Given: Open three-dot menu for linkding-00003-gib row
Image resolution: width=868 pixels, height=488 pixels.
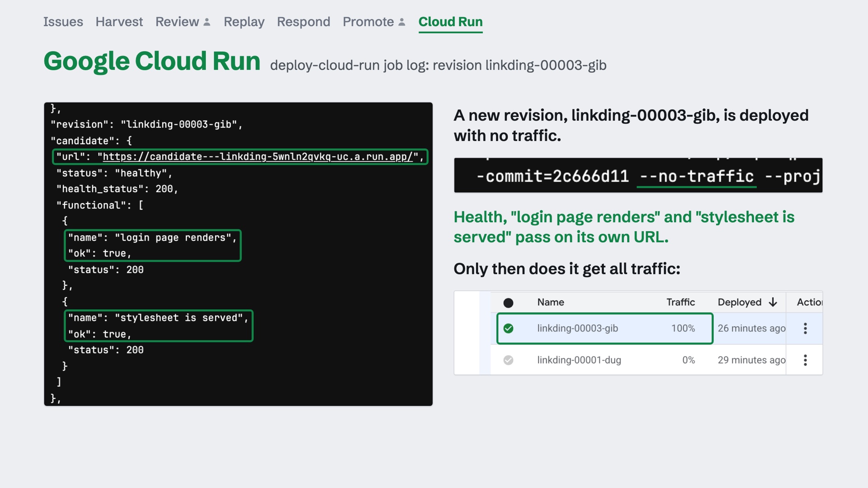Looking at the screenshot, I should point(805,328).
